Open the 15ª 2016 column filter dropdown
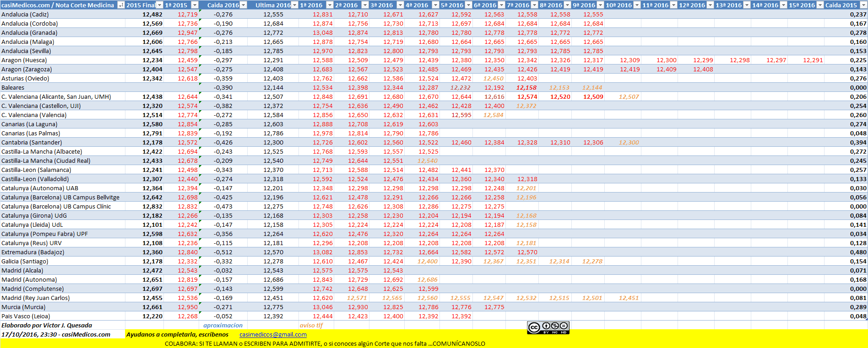Image resolution: width=868 pixels, height=348 pixels. pos(820,5)
